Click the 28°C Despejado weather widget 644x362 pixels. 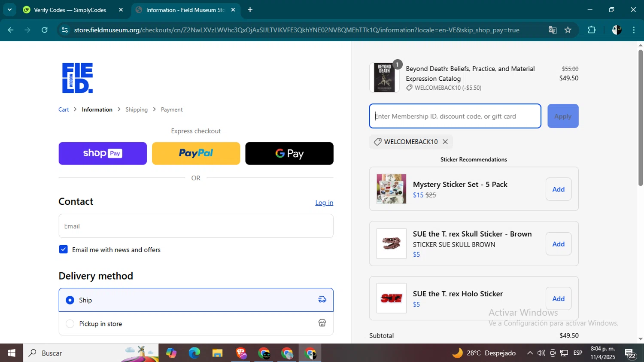[484, 353]
